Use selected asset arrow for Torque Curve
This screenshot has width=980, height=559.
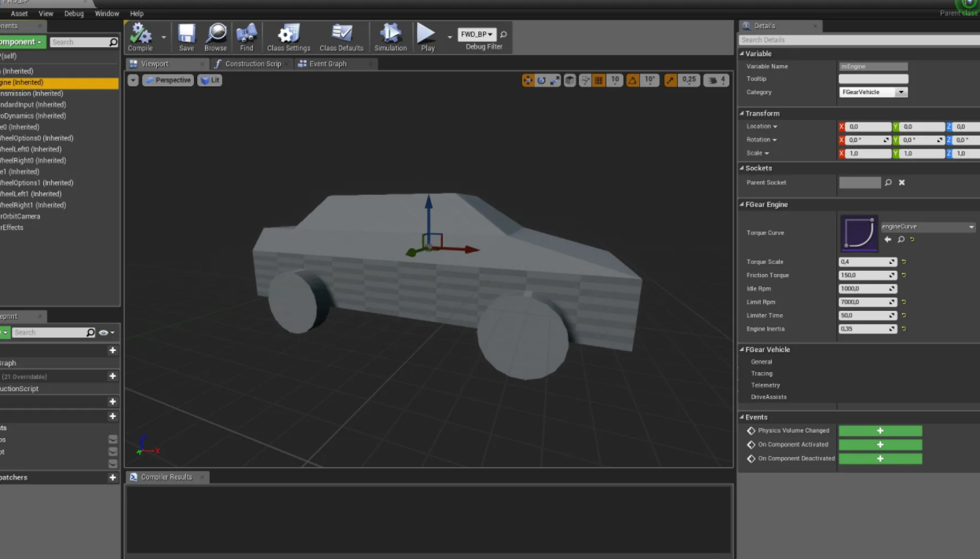click(888, 239)
